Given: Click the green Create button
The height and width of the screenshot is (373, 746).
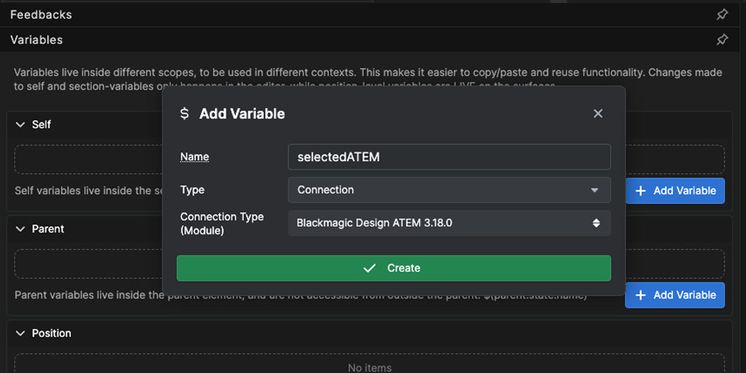Looking at the screenshot, I should pyautogui.click(x=393, y=268).
